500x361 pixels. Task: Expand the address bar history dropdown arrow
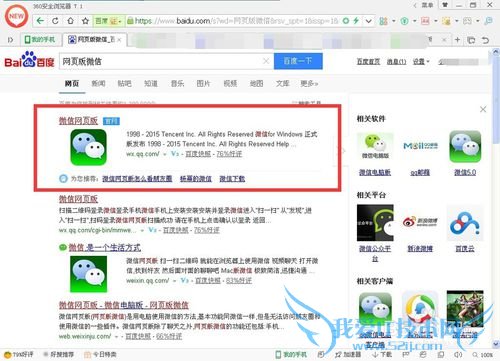pos(368,21)
